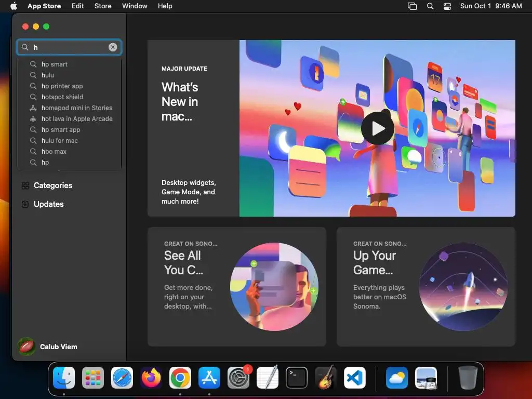
Task: Open the Edit menu
Action: 78,6
